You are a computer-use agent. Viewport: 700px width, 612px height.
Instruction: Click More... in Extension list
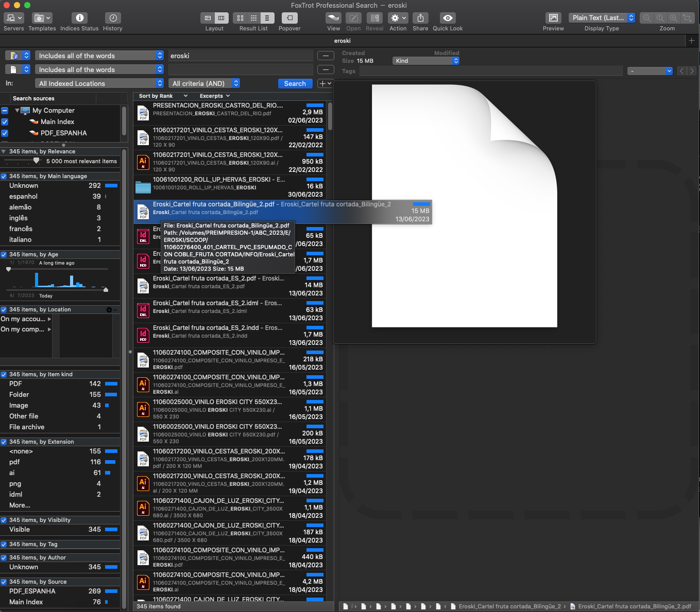click(20, 505)
